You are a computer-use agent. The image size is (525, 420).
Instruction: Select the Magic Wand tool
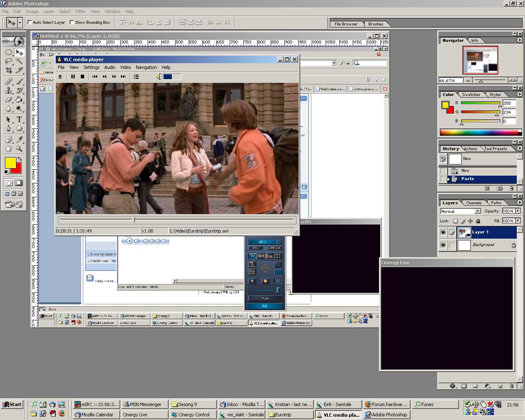(19, 61)
